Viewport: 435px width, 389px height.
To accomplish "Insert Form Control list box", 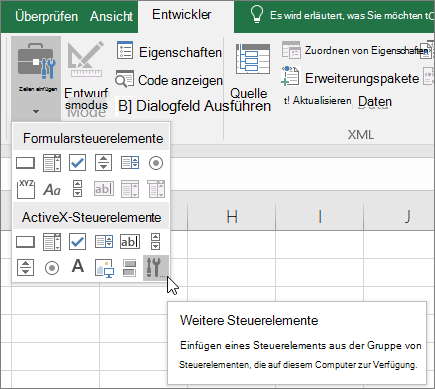I will tap(130, 163).
